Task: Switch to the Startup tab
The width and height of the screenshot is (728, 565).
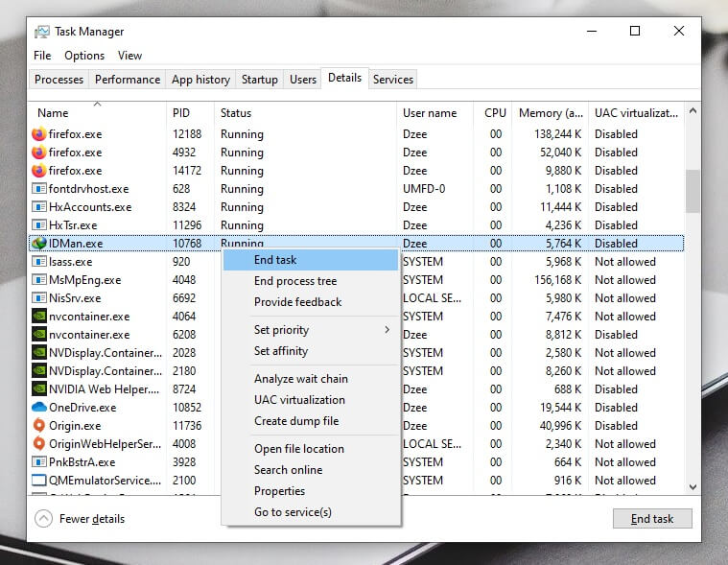Action: tap(260, 80)
